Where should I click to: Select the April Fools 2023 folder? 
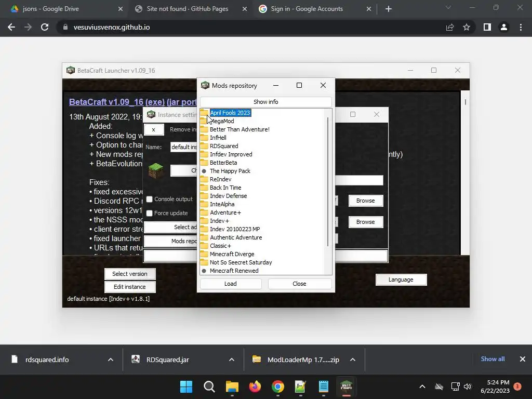click(230, 113)
